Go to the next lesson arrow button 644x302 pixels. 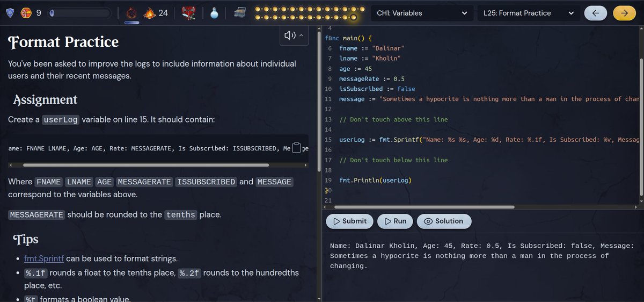tap(624, 13)
